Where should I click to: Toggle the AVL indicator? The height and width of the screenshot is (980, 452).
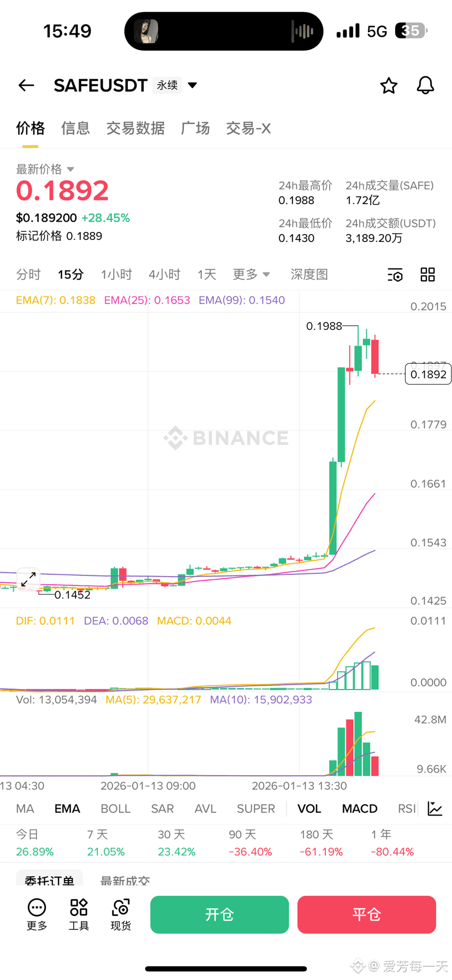[x=205, y=809]
